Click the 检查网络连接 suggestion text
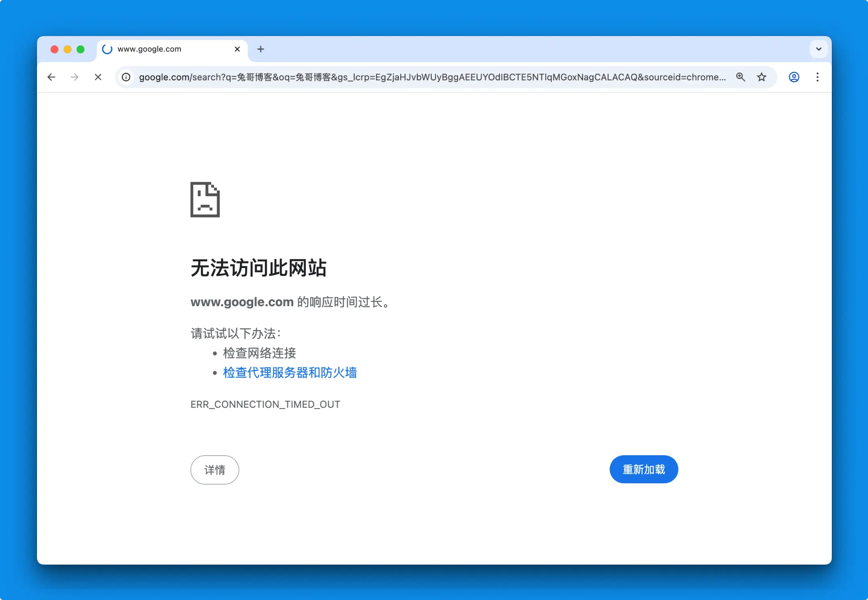Image resolution: width=868 pixels, height=600 pixels. point(260,353)
